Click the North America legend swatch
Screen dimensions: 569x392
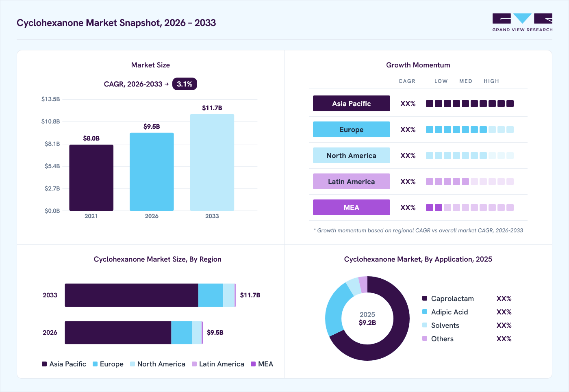(x=132, y=364)
